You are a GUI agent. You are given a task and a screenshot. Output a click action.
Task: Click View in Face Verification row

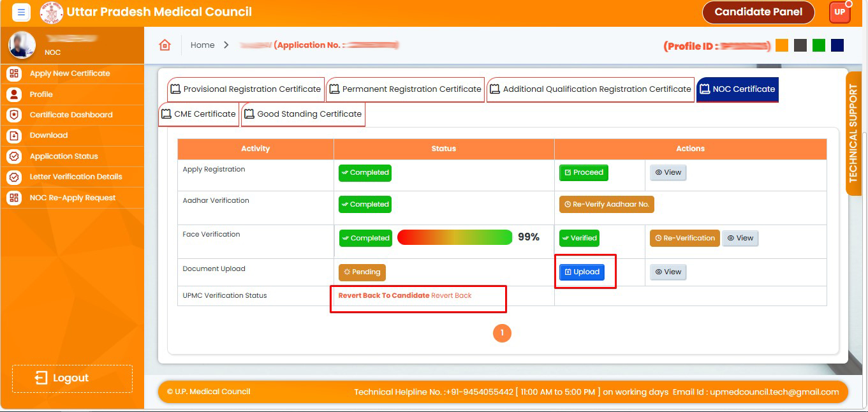pyautogui.click(x=740, y=238)
